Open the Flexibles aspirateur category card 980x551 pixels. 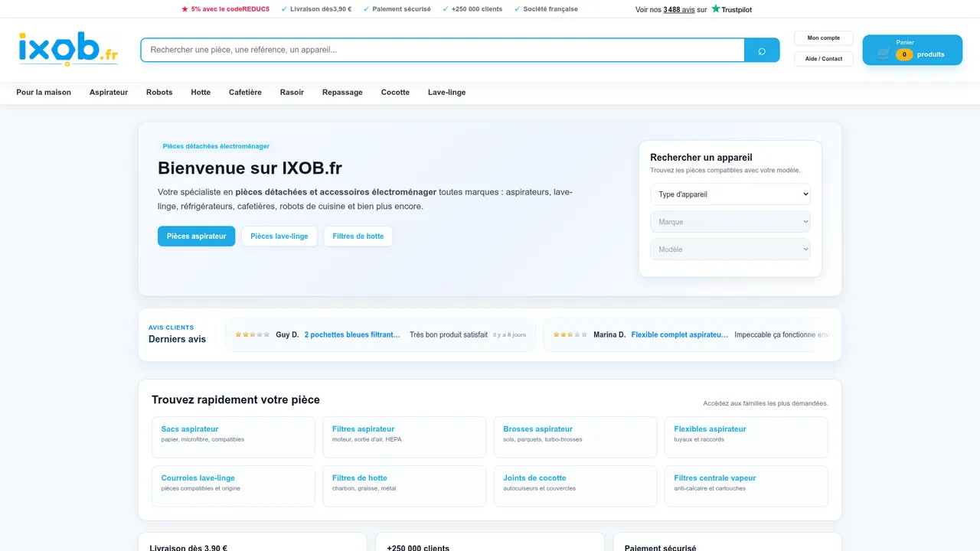(746, 437)
